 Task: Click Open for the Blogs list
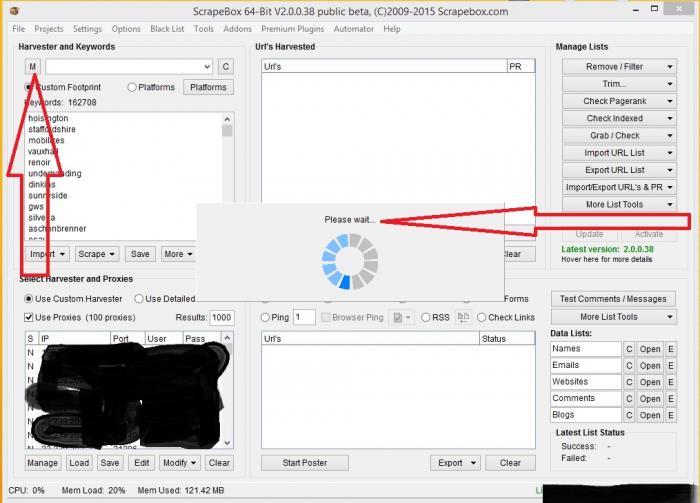click(x=650, y=415)
